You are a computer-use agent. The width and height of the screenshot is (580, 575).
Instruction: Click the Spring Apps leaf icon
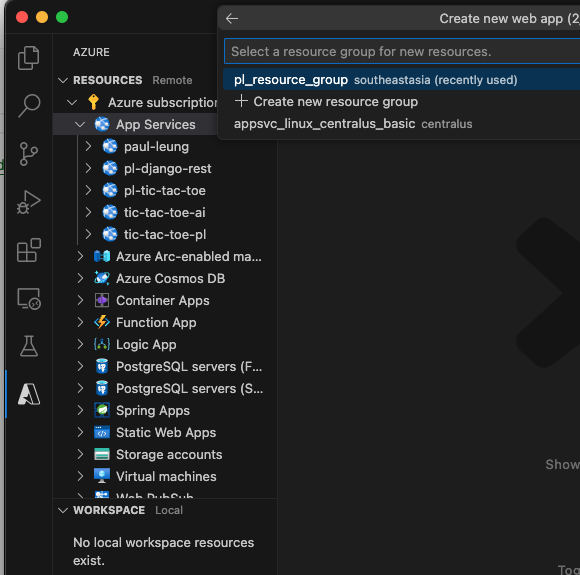102,410
